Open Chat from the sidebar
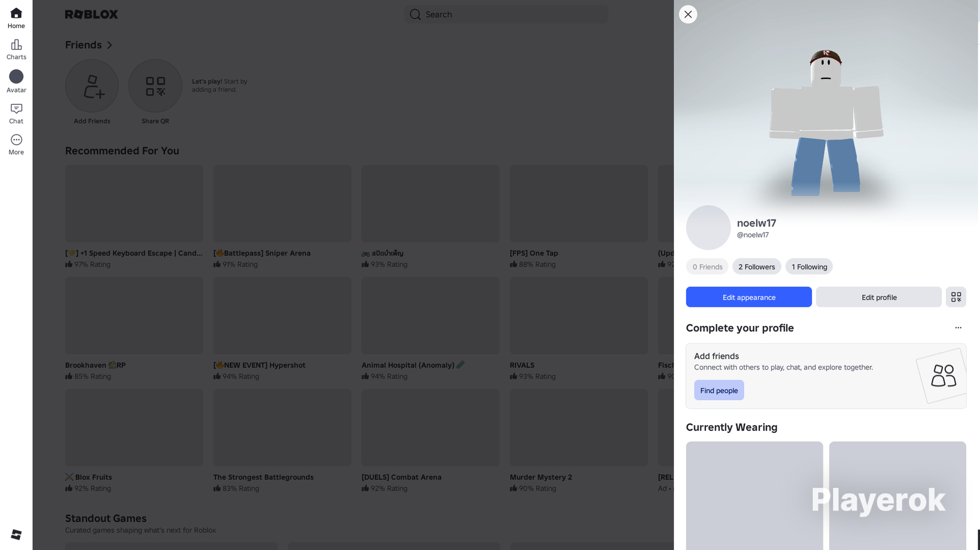This screenshot has width=980, height=550. pyautogui.click(x=16, y=113)
